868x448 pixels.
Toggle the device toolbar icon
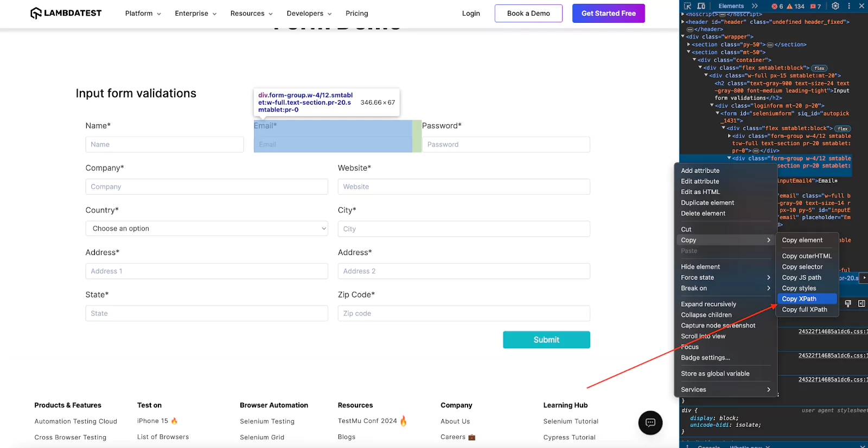(701, 6)
